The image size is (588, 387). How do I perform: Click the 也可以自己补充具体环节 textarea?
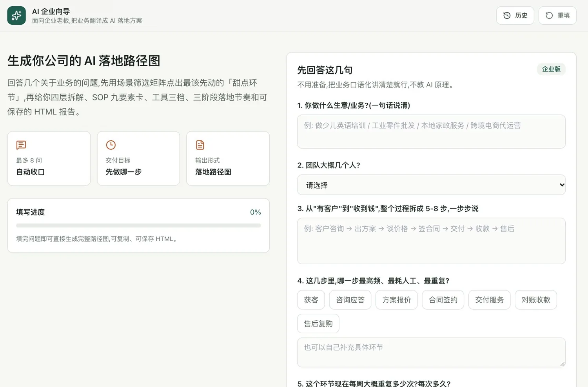pyautogui.click(x=431, y=352)
